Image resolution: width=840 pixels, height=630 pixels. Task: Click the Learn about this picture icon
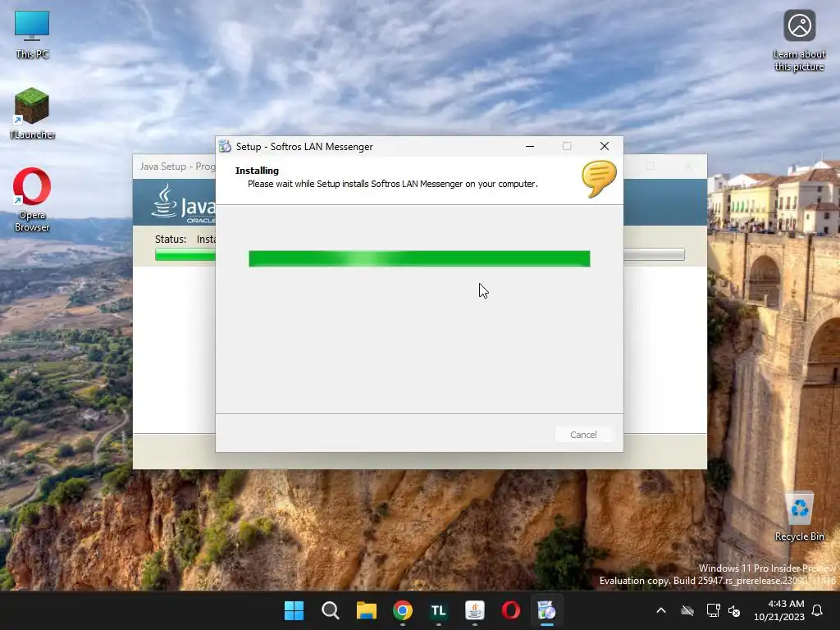(799, 41)
